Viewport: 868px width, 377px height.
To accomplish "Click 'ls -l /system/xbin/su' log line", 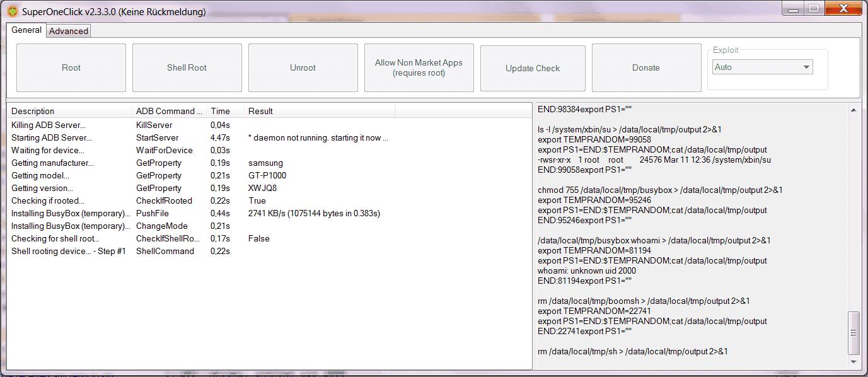I will (630, 129).
